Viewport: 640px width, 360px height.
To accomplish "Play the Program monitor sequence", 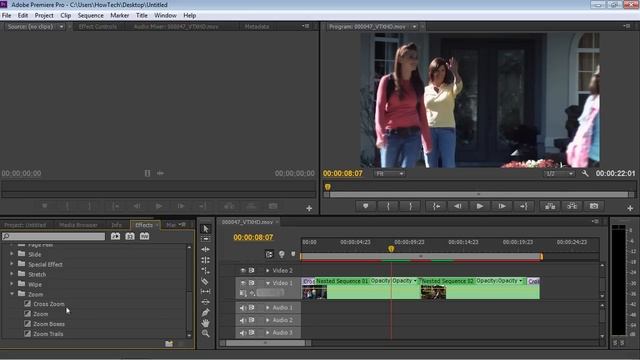I will (x=480, y=206).
